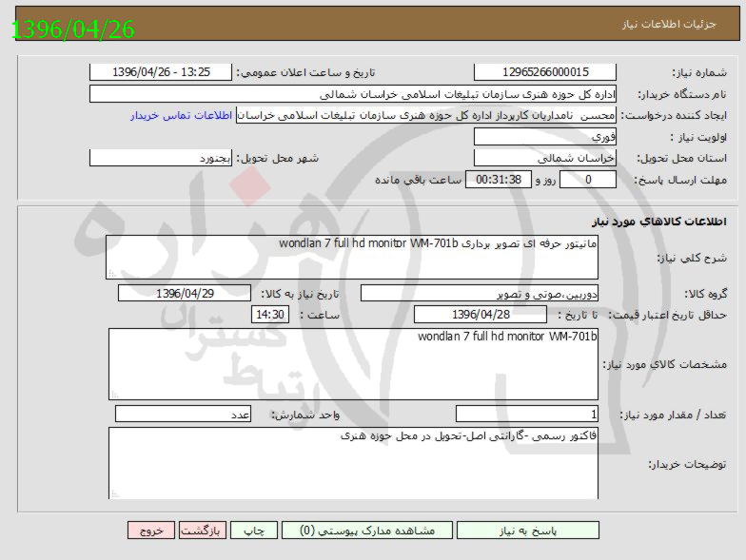The image size is (746, 560).
Task: Click the جزئیات اطلاعات نیاز header title
Action: click(x=670, y=24)
